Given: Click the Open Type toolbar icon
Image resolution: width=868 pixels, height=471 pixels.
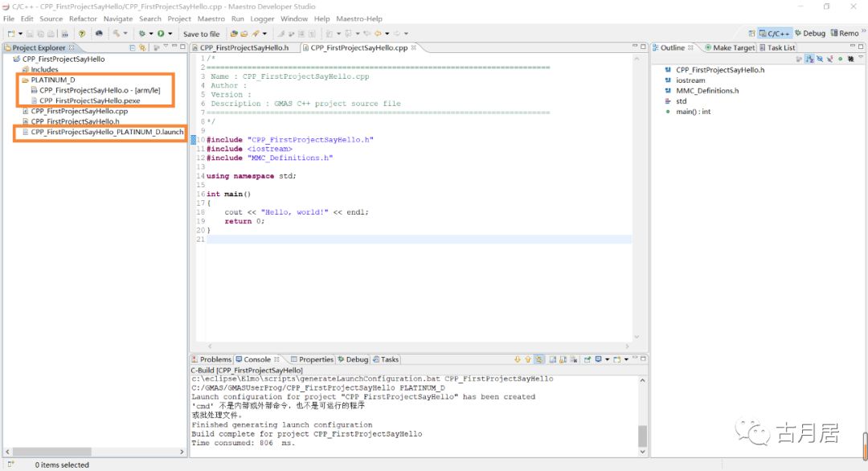Looking at the screenshot, I should pyautogui.click(x=234, y=34).
